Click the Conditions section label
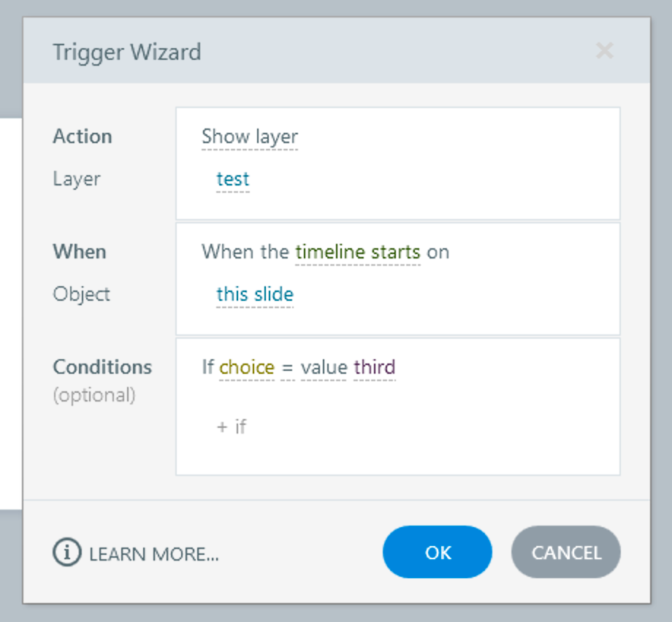This screenshot has height=622, width=672. [x=102, y=366]
